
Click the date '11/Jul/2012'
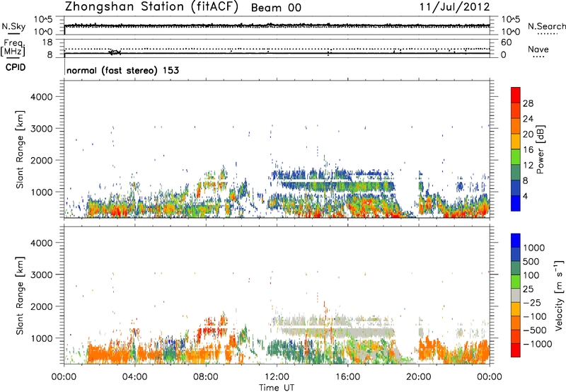click(454, 7)
